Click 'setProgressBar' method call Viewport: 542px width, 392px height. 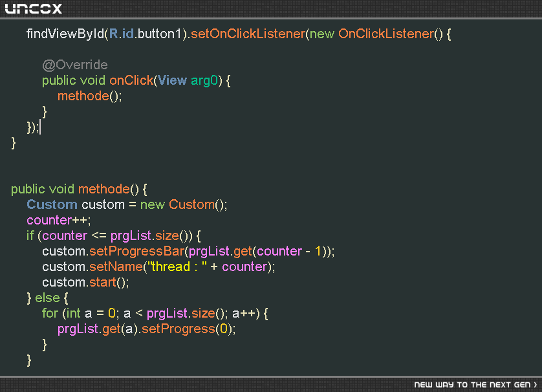[137, 252]
